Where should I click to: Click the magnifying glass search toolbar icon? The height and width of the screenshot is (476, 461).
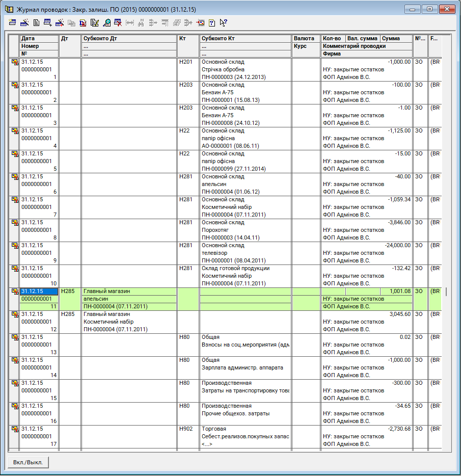106,22
